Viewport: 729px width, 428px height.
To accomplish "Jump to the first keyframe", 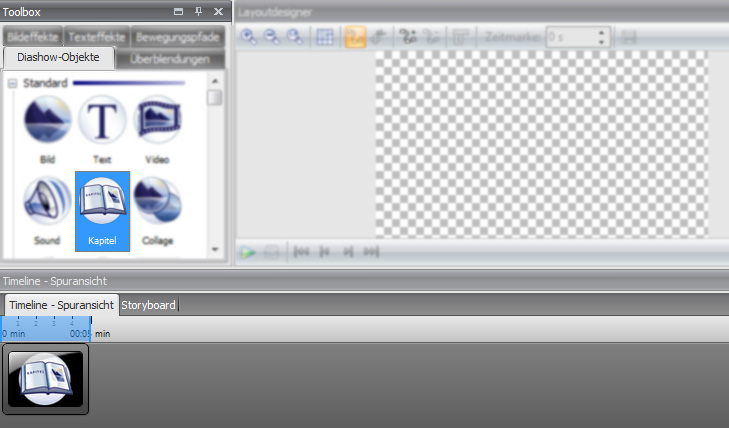I will tap(301, 252).
